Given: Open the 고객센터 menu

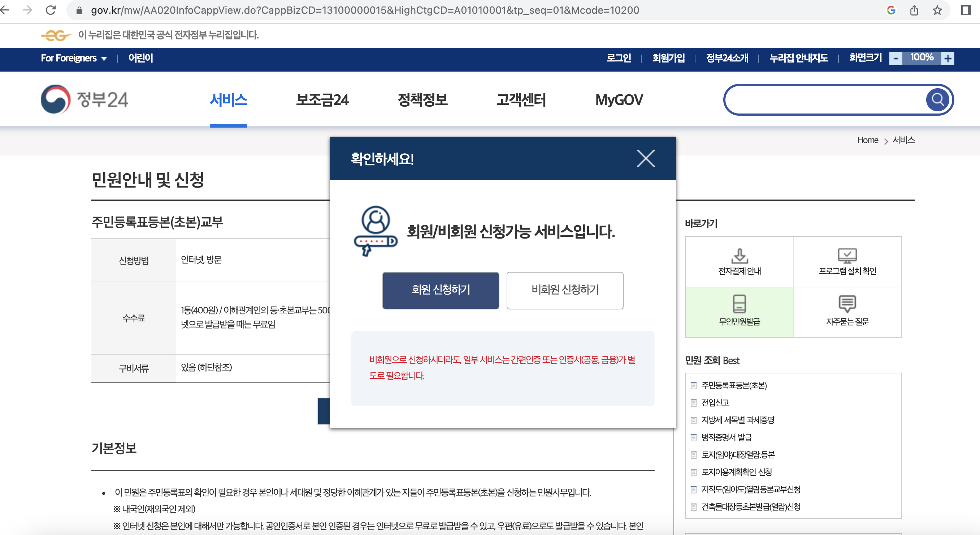Looking at the screenshot, I should [521, 100].
